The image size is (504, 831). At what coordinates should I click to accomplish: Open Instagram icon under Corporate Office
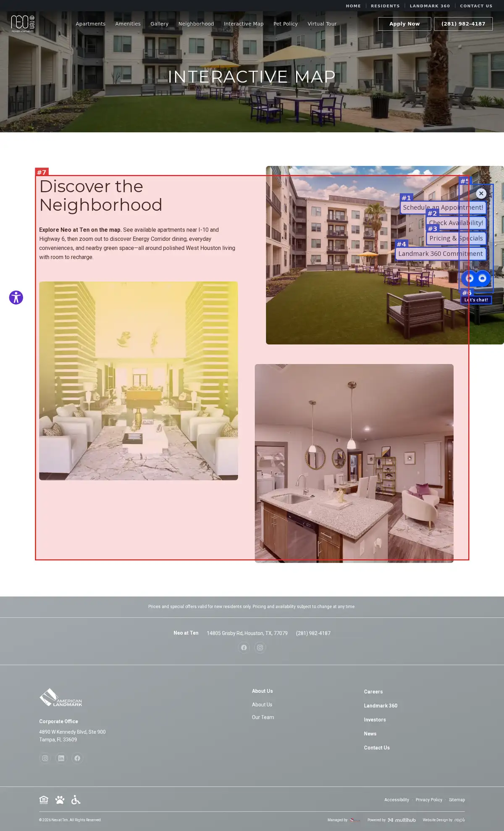point(45,758)
